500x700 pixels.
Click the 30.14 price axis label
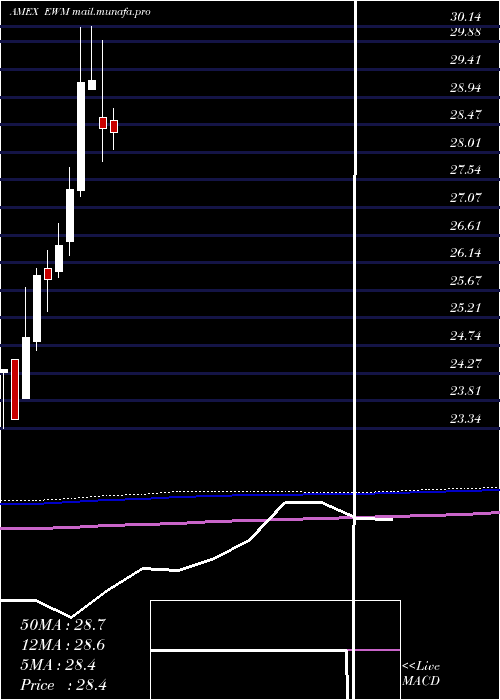point(466,17)
